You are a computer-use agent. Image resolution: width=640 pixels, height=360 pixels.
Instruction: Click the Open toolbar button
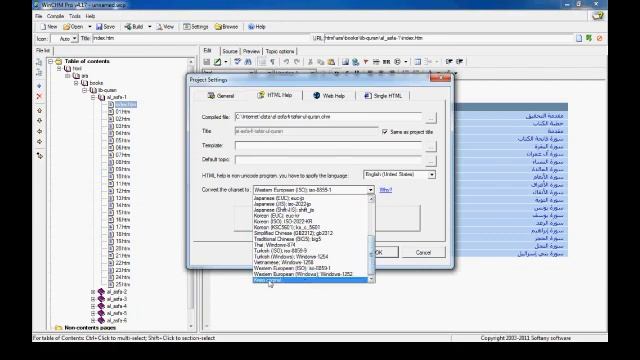pyautogui.click(x=73, y=27)
